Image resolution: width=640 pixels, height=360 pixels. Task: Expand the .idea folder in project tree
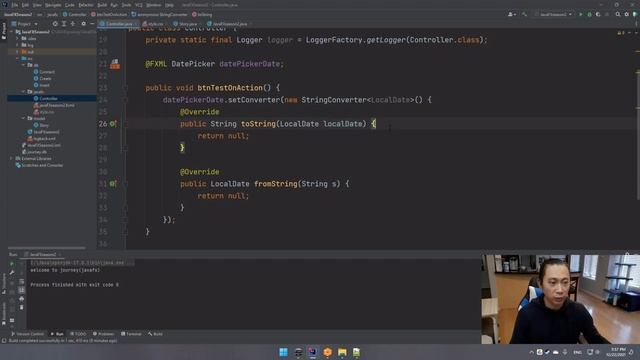pyautogui.click(x=18, y=38)
